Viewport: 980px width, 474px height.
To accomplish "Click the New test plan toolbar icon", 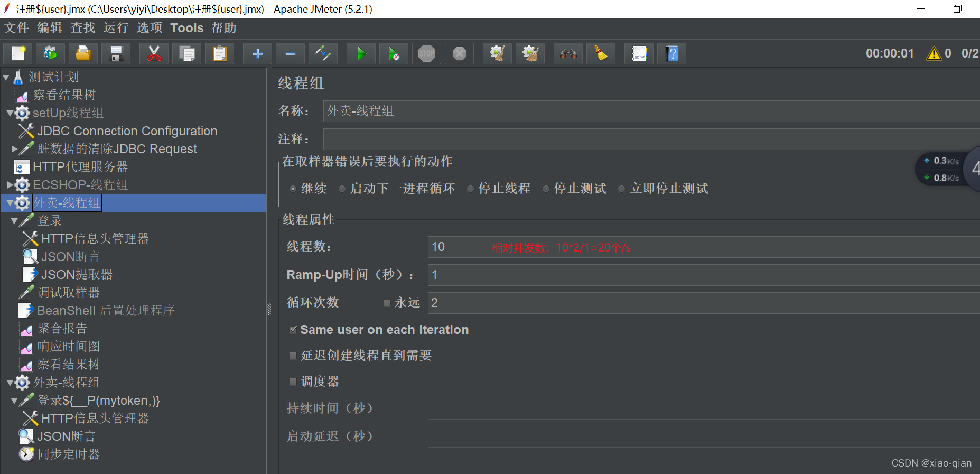I will coord(18,53).
